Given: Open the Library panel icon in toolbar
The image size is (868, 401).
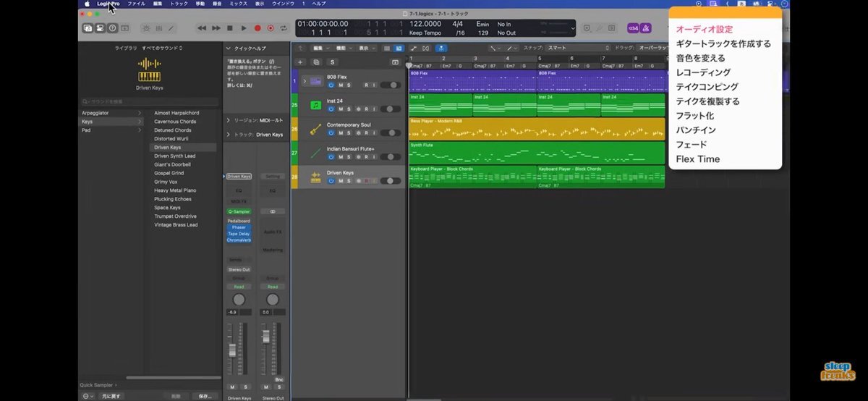Looking at the screenshot, I should click(88, 28).
